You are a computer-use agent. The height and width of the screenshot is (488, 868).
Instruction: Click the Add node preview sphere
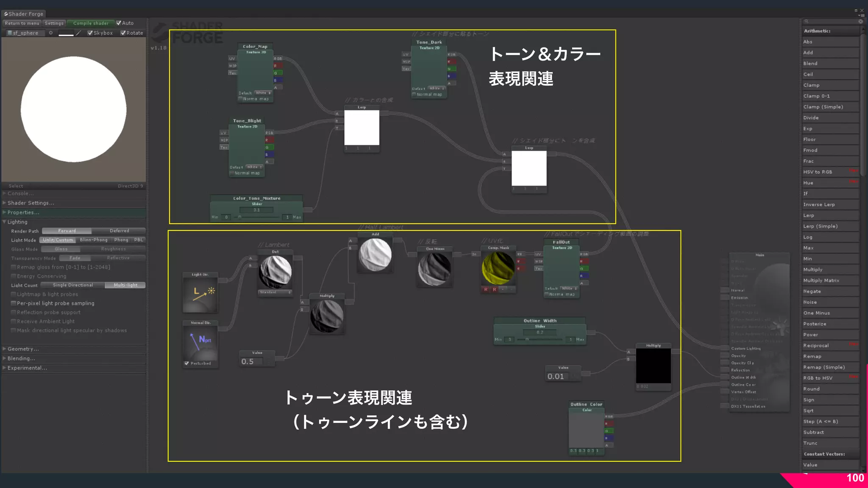click(x=375, y=254)
